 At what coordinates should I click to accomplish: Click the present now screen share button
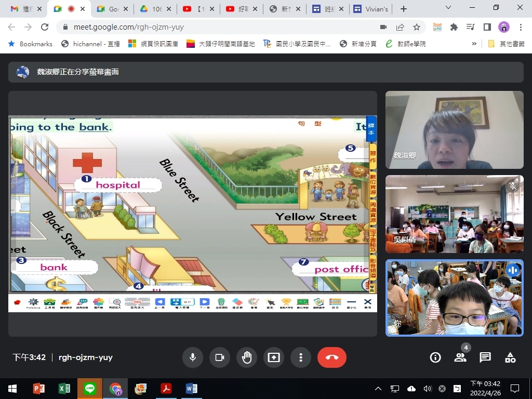(274, 357)
